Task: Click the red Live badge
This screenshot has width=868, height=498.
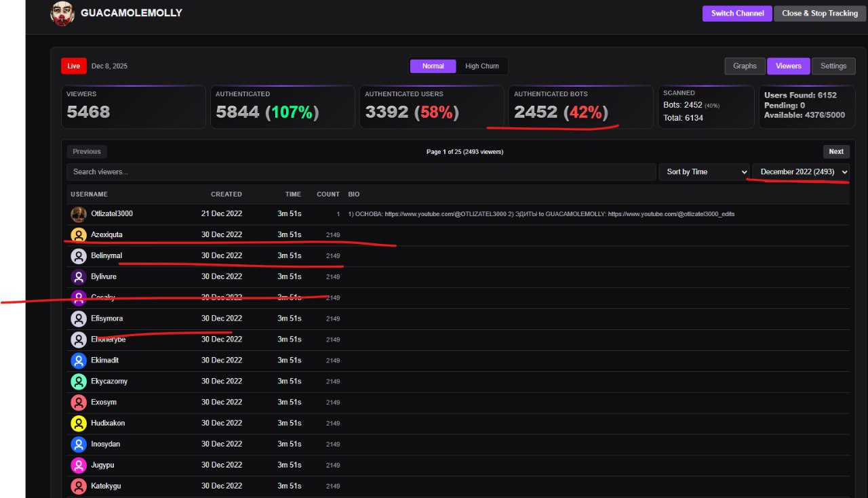Action: point(73,66)
